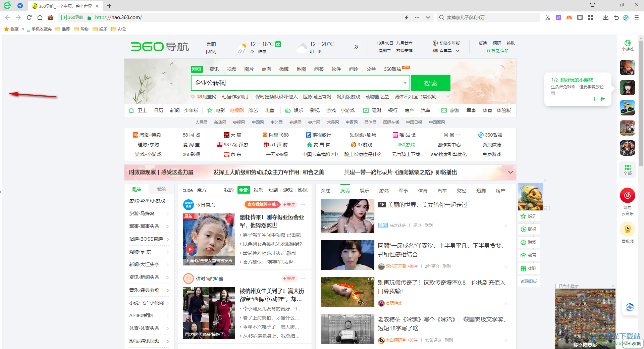This screenshot has height=349, width=644.
Task: Switch city with 切换 under 贵阳
Action: tap(211, 52)
